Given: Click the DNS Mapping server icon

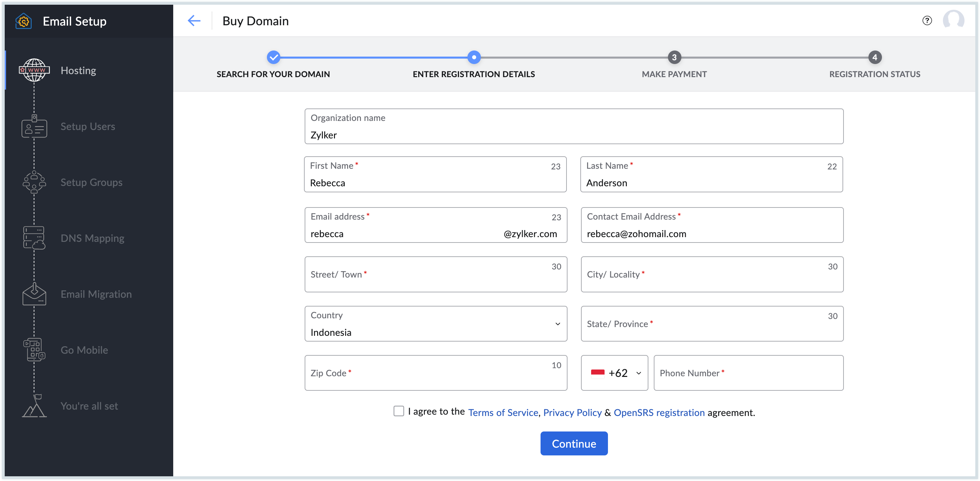Looking at the screenshot, I should point(34,238).
